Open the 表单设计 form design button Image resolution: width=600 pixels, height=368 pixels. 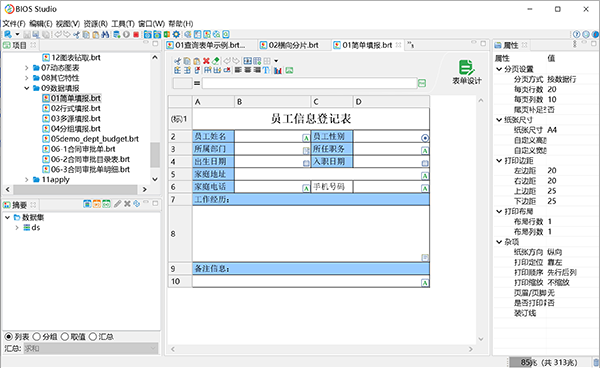coord(466,72)
